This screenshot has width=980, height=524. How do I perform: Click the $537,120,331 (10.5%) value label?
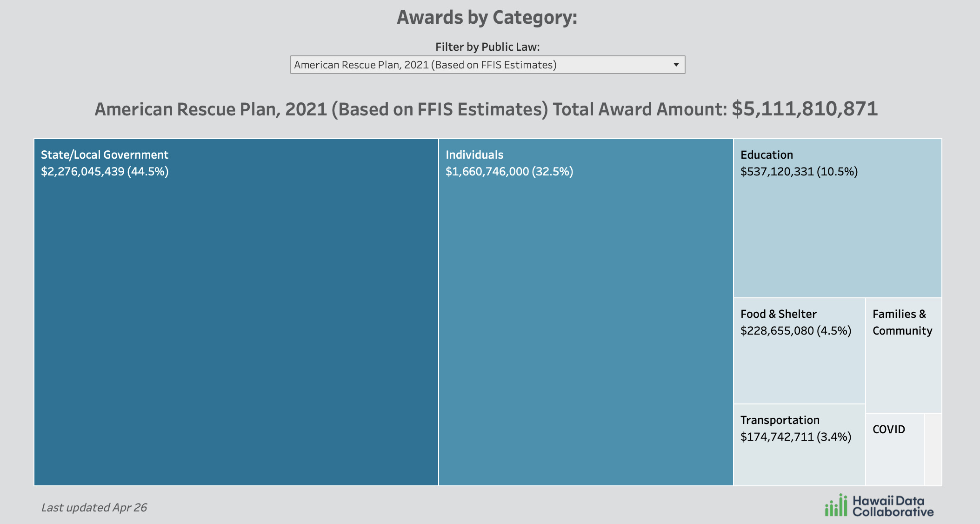click(799, 172)
